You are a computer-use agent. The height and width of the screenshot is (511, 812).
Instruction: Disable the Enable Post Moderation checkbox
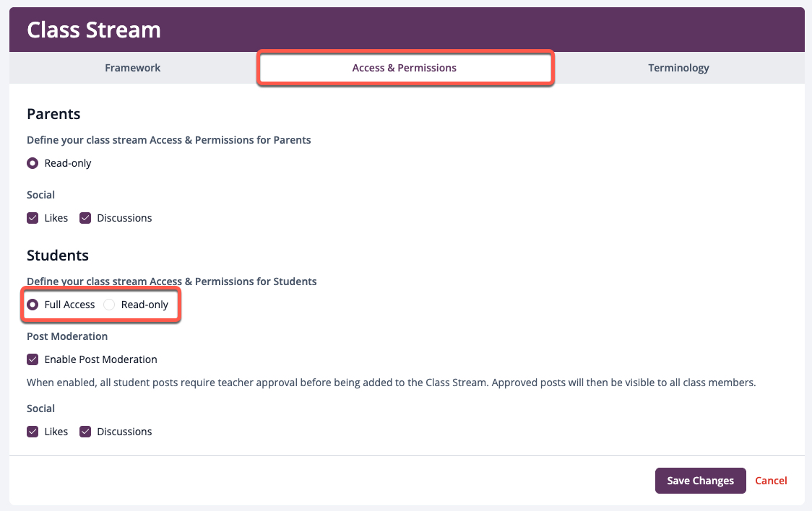33,359
